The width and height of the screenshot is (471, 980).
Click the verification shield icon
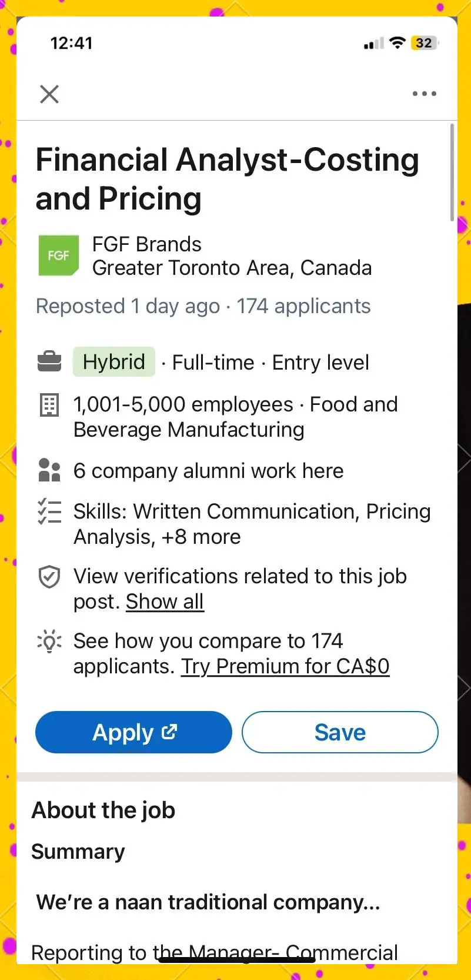pos(49,577)
